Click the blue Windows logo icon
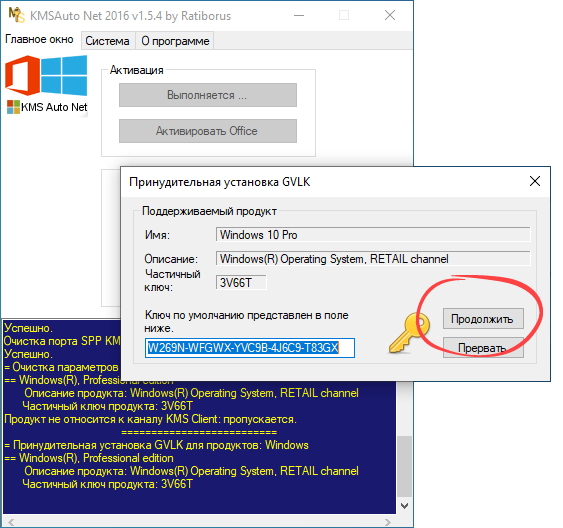The height and width of the screenshot is (528, 563). click(64, 75)
